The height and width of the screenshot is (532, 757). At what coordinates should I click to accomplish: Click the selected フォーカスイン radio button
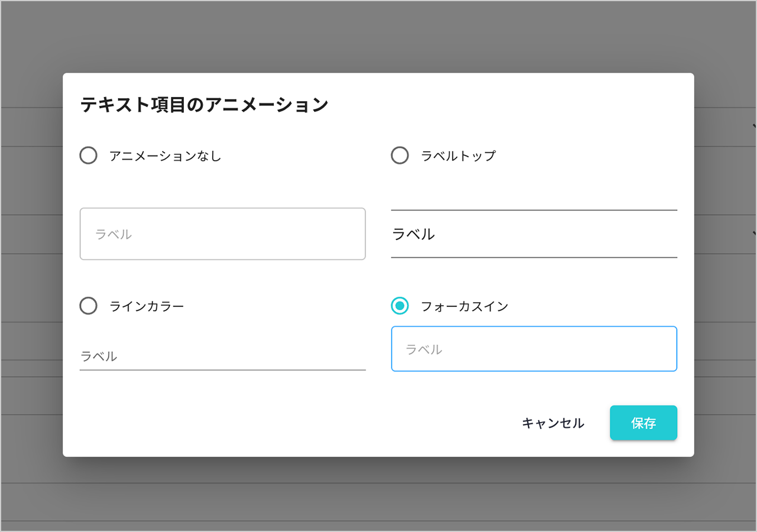(400, 306)
